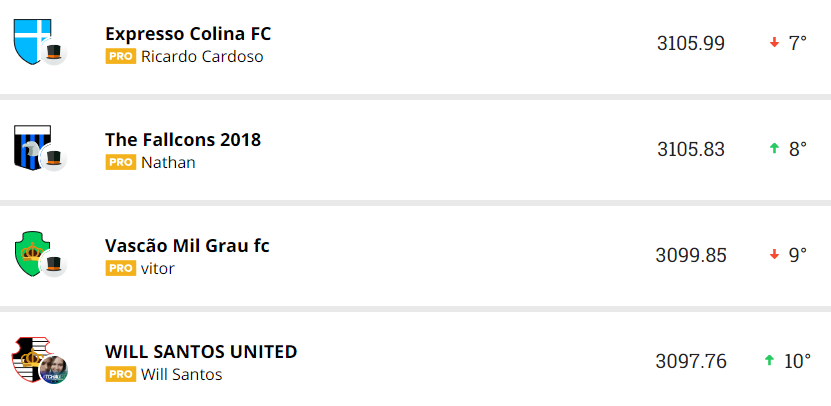Click Expresso Colina FC team shield badge
The image size is (831, 406).
[x=31, y=41]
